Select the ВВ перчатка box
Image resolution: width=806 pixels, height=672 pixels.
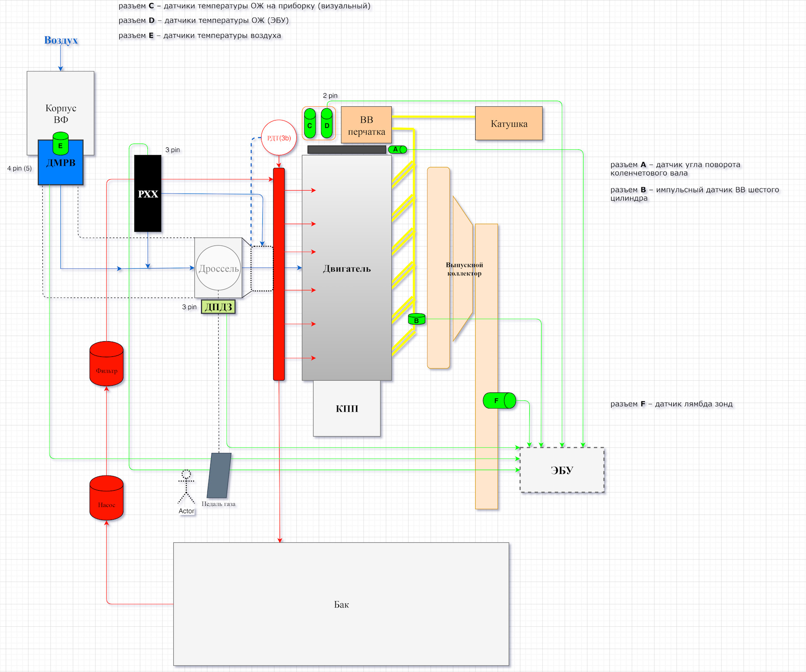(x=366, y=125)
